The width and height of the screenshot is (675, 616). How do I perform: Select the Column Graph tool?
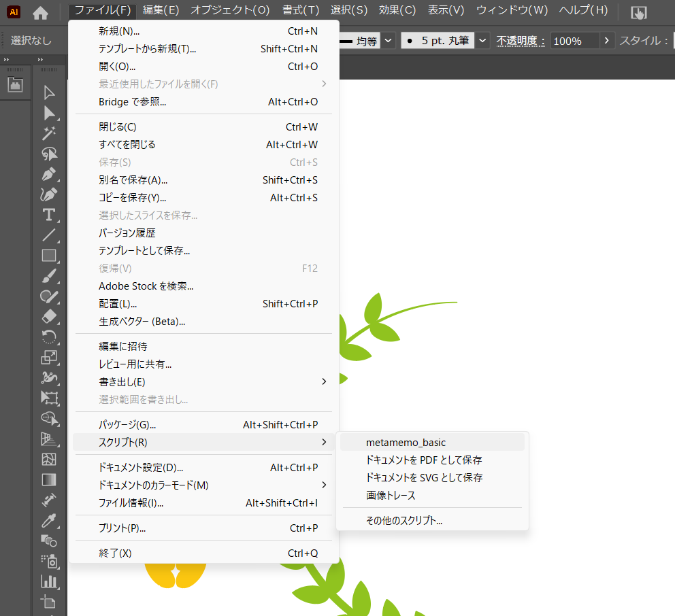click(49, 581)
